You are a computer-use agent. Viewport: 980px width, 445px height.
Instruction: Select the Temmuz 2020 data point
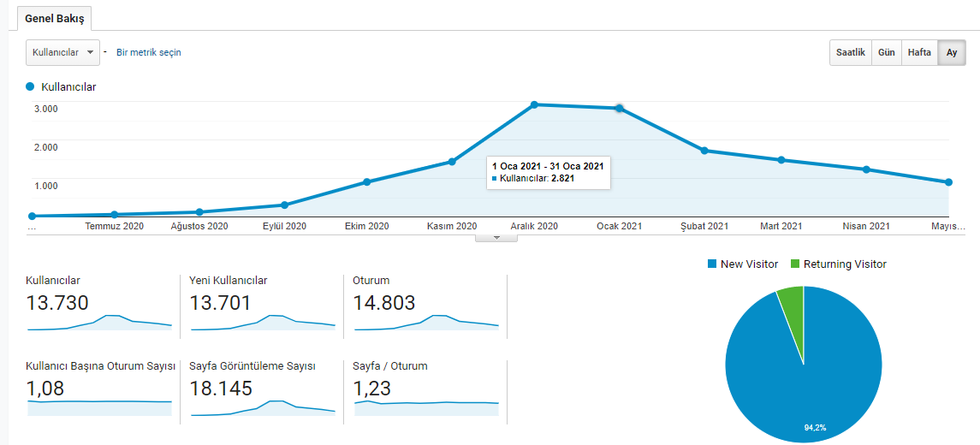click(x=115, y=215)
